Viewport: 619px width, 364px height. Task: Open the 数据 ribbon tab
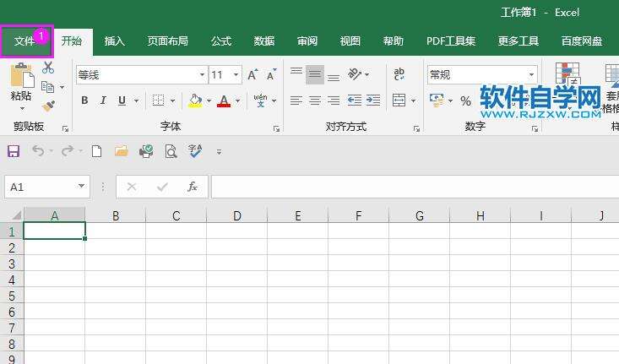(264, 41)
